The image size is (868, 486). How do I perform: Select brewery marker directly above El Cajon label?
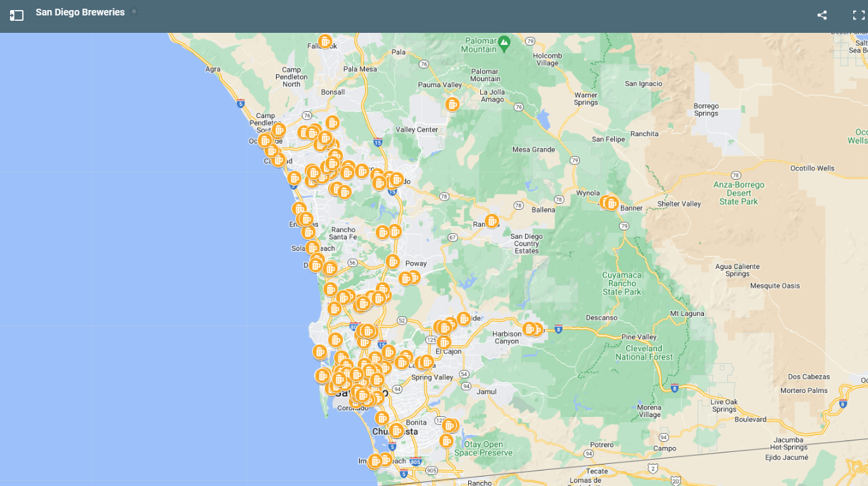444,342
